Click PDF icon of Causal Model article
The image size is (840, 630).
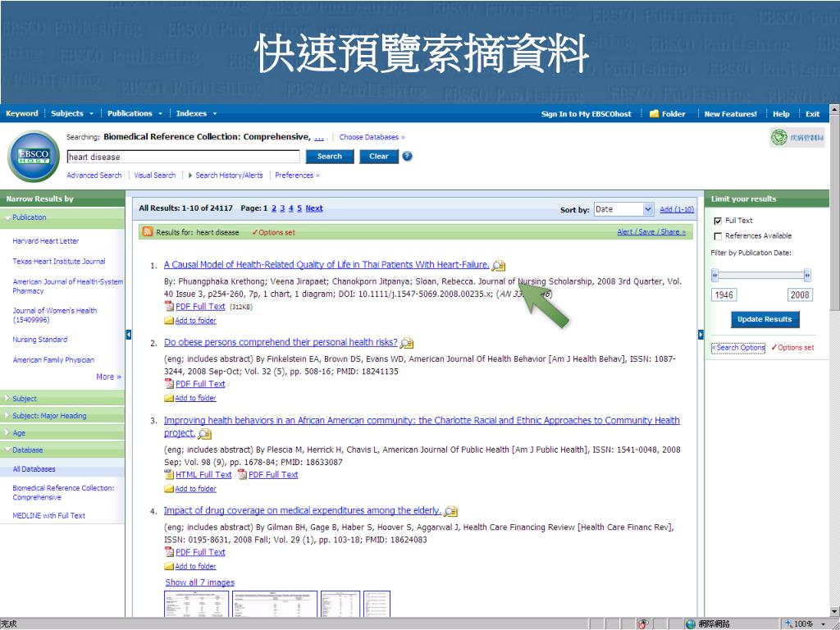pos(169,307)
